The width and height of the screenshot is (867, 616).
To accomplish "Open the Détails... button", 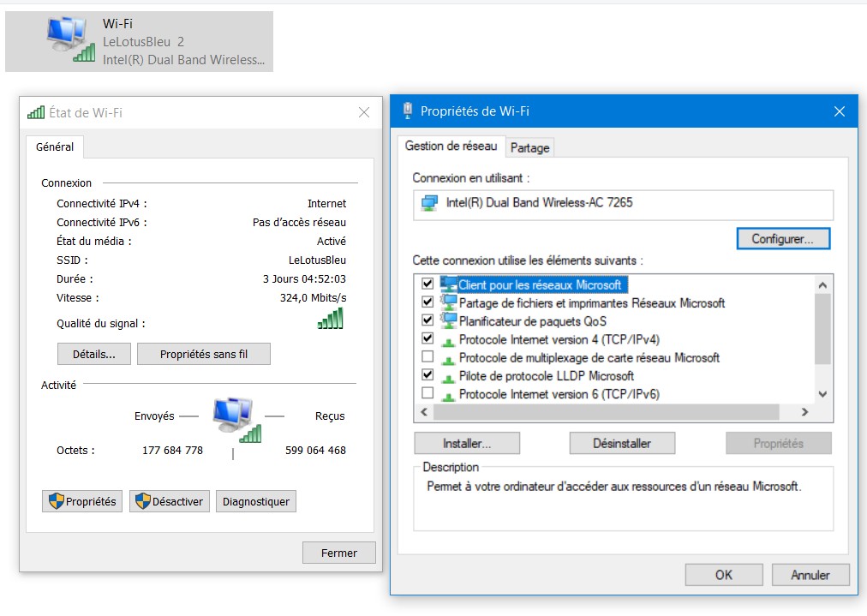I will tap(93, 354).
